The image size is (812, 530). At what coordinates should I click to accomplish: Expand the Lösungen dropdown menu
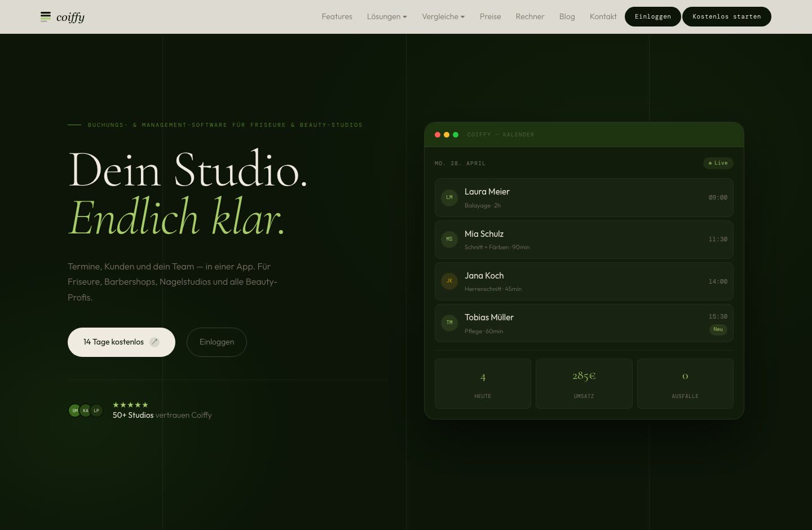387,16
